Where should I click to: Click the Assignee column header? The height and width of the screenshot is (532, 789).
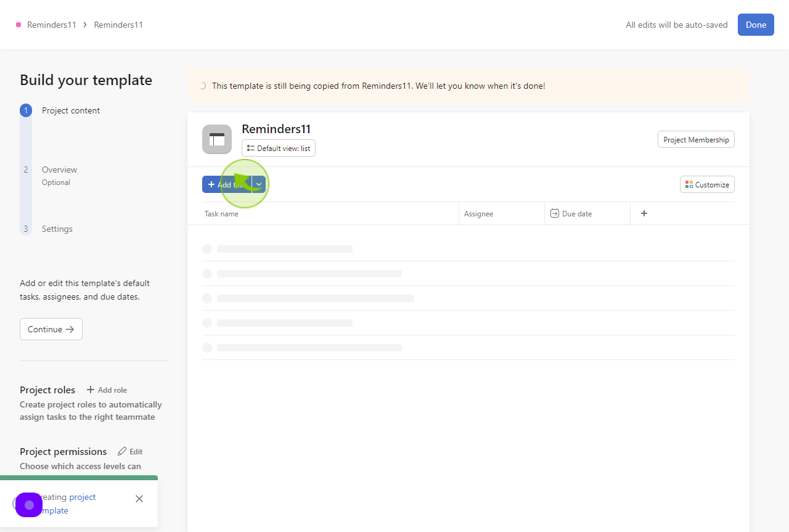coord(502,213)
